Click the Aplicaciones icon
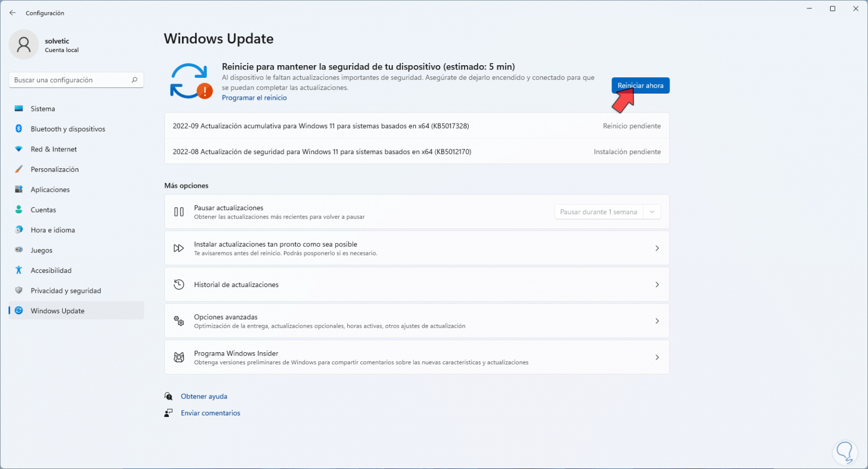Image resolution: width=868 pixels, height=469 pixels. pos(19,189)
